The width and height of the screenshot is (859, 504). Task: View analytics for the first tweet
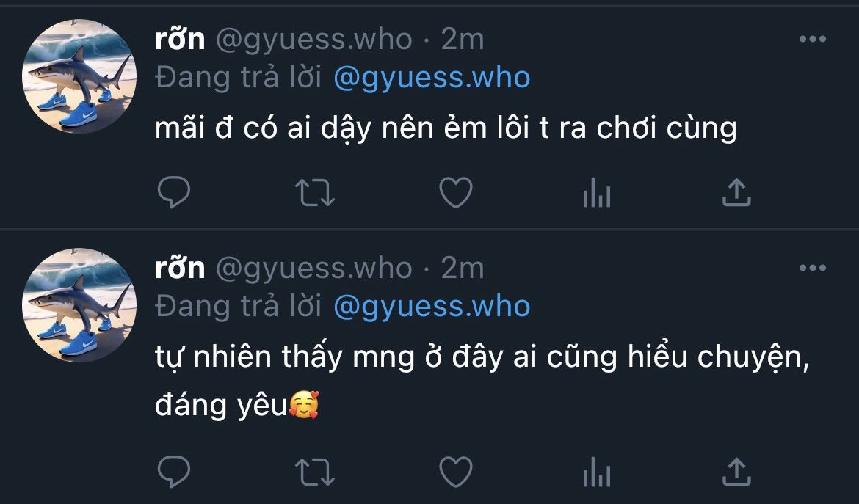[596, 194]
